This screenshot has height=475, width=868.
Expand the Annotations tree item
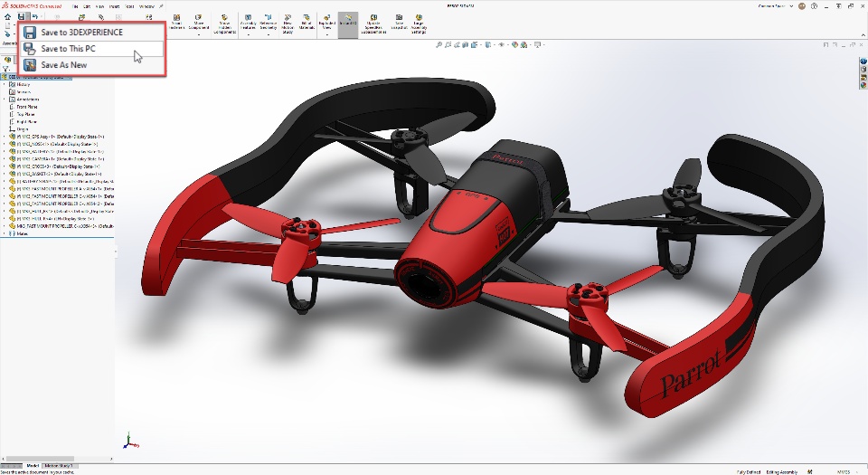pyautogui.click(x=5, y=100)
